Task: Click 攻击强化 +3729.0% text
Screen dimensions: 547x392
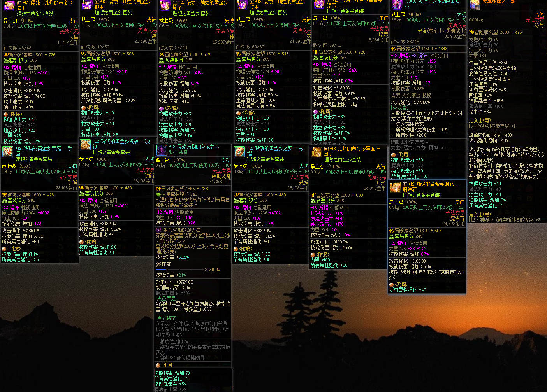Action: (x=174, y=282)
